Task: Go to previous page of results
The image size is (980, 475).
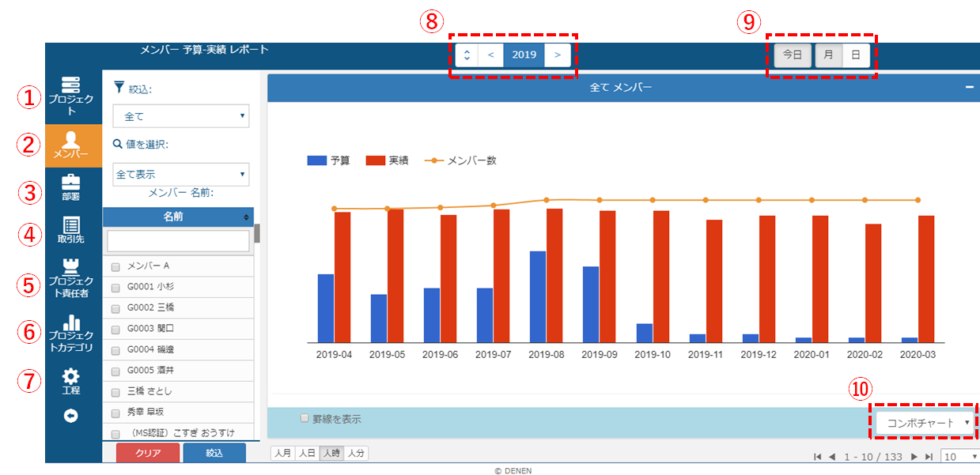Action: [832, 457]
